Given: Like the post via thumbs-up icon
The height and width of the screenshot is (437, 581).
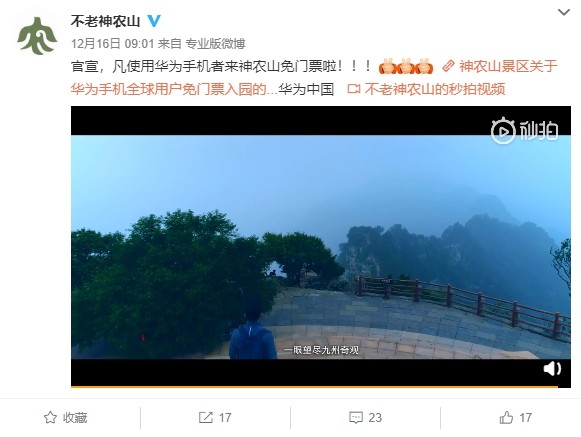Looking at the screenshot, I should 515,418.
